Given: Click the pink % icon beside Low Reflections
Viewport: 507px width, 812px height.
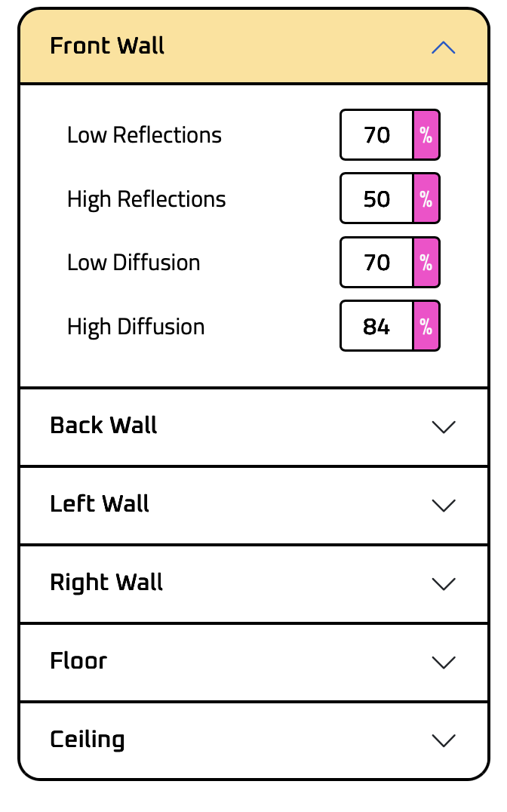Looking at the screenshot, I should point(427,134).
